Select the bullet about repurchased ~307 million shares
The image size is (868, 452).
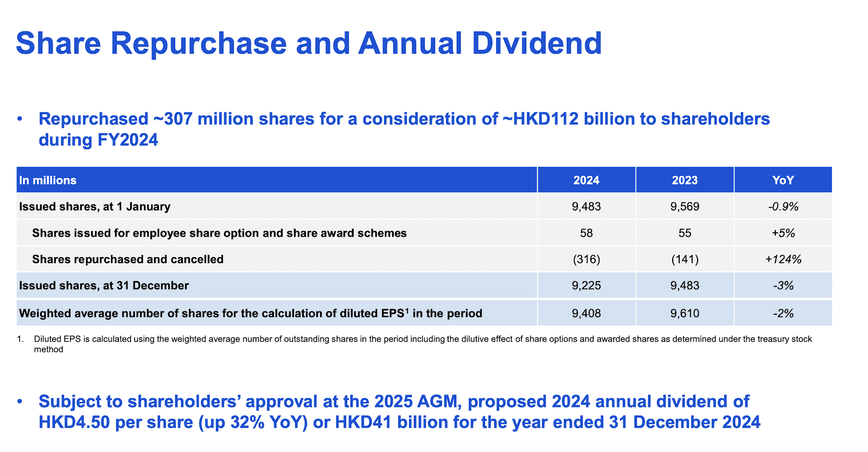coord(404,129)
